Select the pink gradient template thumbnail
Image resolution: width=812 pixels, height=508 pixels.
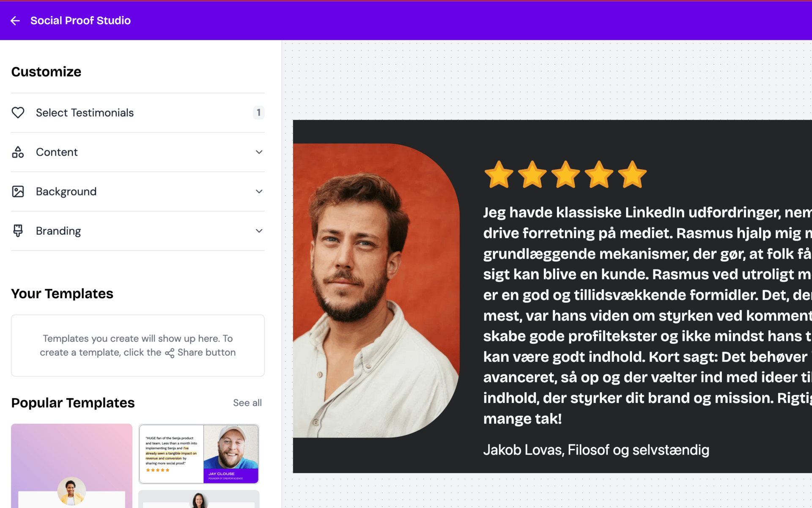[x=71, y=466]
